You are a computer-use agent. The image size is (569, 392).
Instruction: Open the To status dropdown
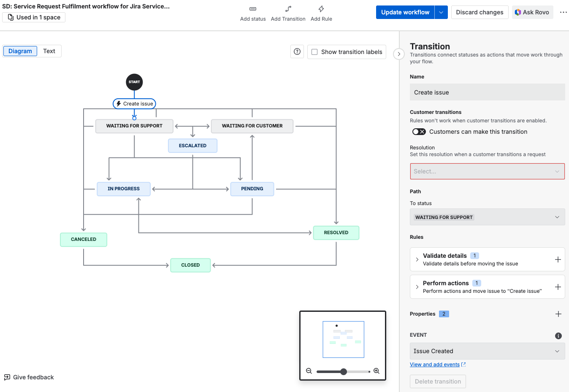click(x=487, y=217)
